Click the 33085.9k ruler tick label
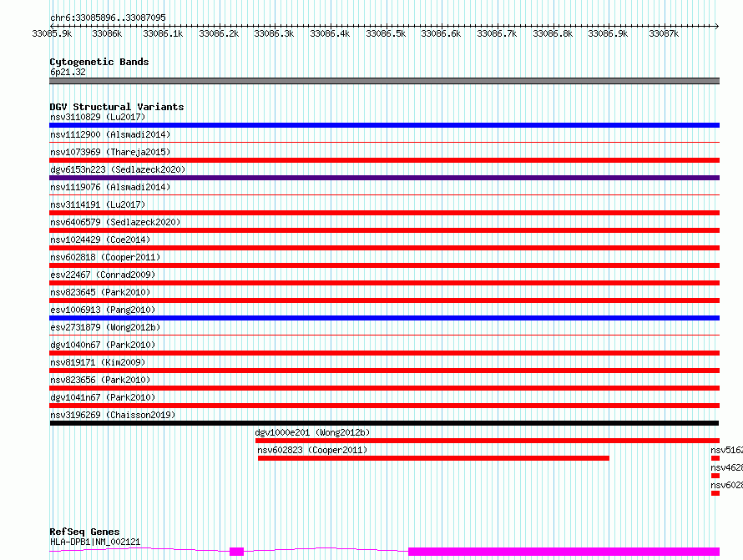 pos(52,33)
